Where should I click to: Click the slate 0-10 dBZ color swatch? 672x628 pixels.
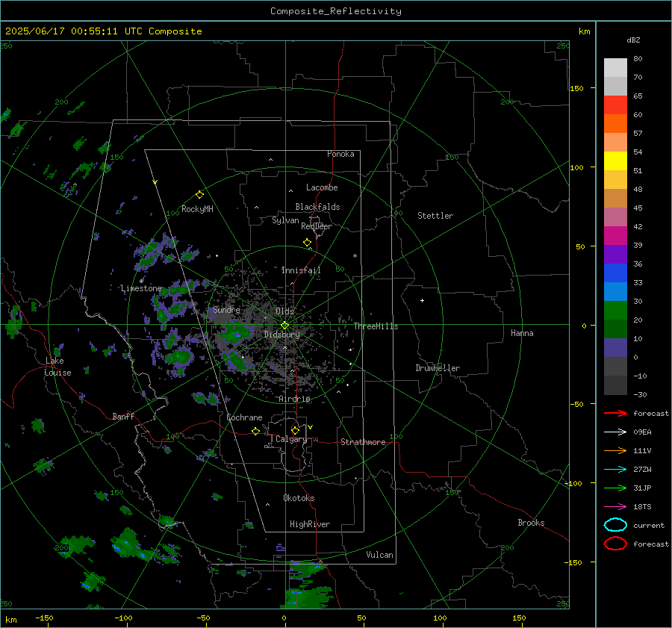[615, 348]
